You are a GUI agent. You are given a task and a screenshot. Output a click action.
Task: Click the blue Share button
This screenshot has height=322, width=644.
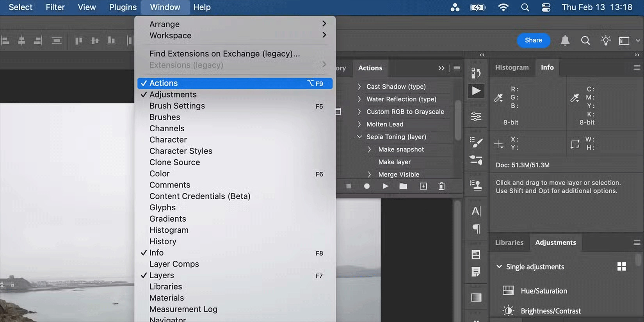click(x=533, y=40)
